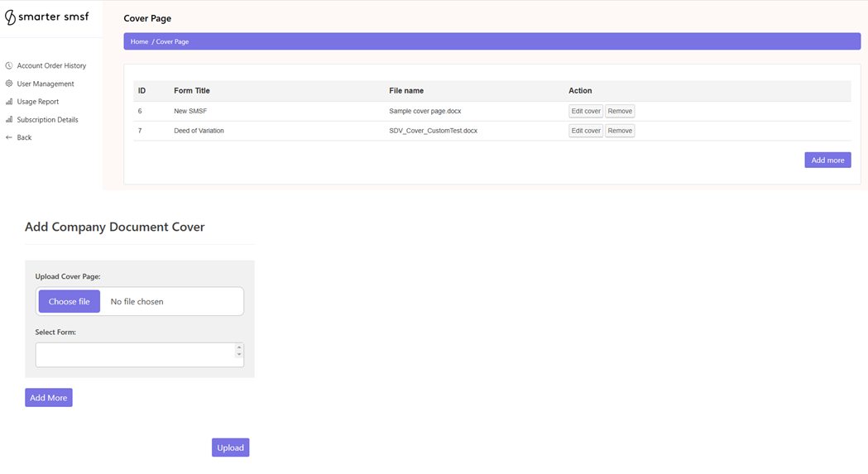Click the No file chosen text field

tap(137, 301)
